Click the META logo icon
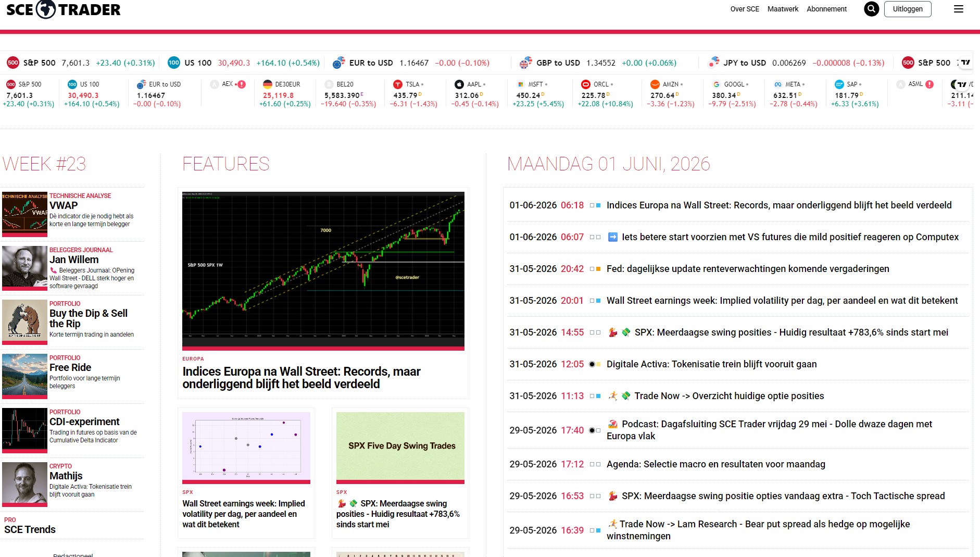Image resolution: width=980 pixels, height=557 pixels. pyautogui.click(x=777, y=84)
